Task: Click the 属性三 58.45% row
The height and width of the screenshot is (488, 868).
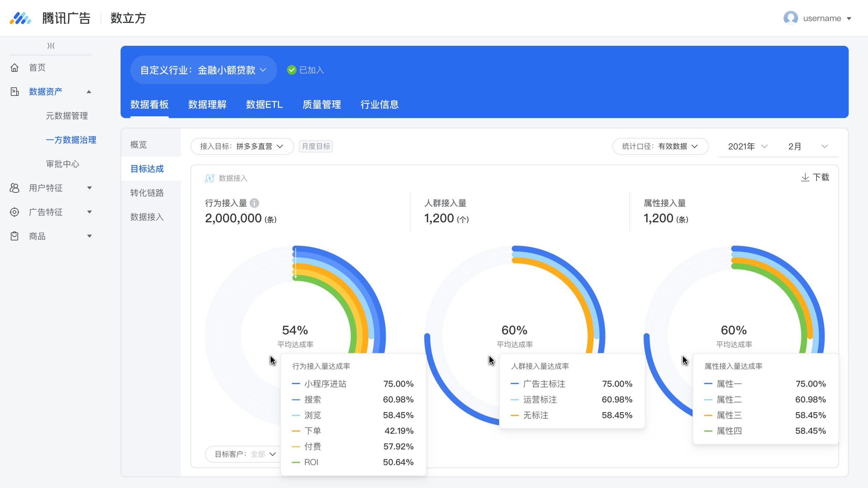Action: (765, 415)
